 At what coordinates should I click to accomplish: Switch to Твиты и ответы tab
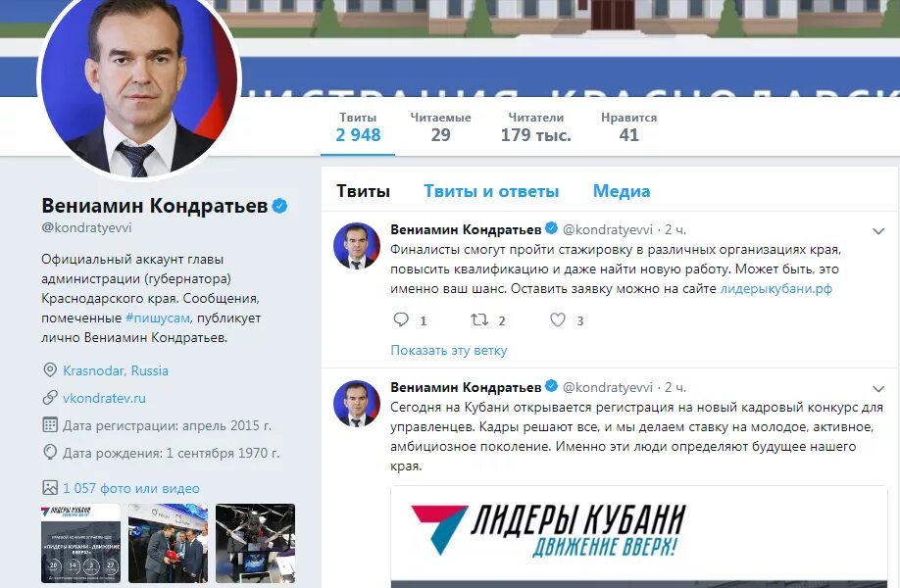pos(491,191)
